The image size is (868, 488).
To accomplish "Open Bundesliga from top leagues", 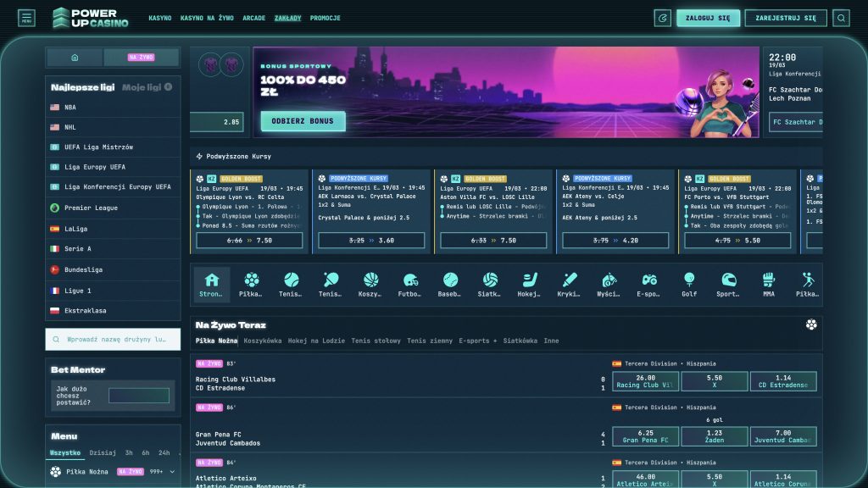I will click(x=113, y=270).
